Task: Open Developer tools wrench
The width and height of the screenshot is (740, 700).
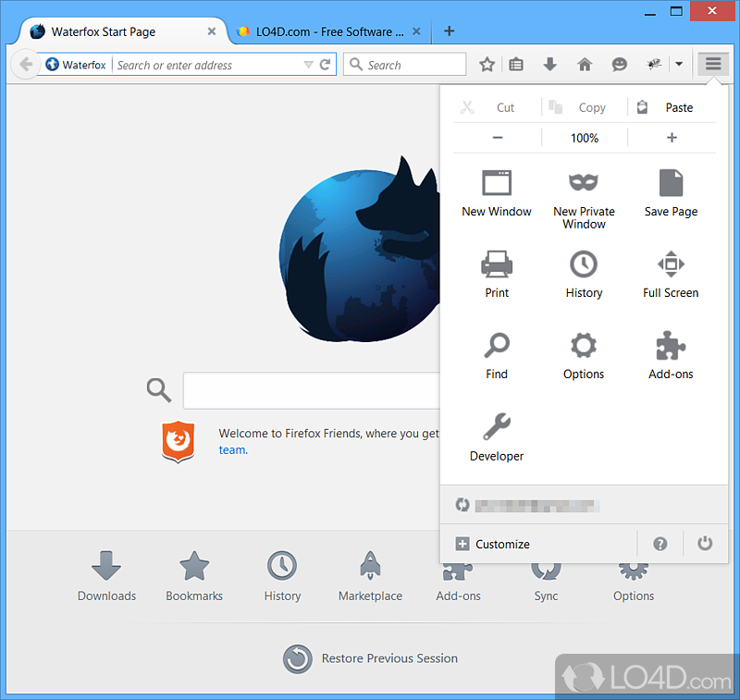Action: coord(497,437)
